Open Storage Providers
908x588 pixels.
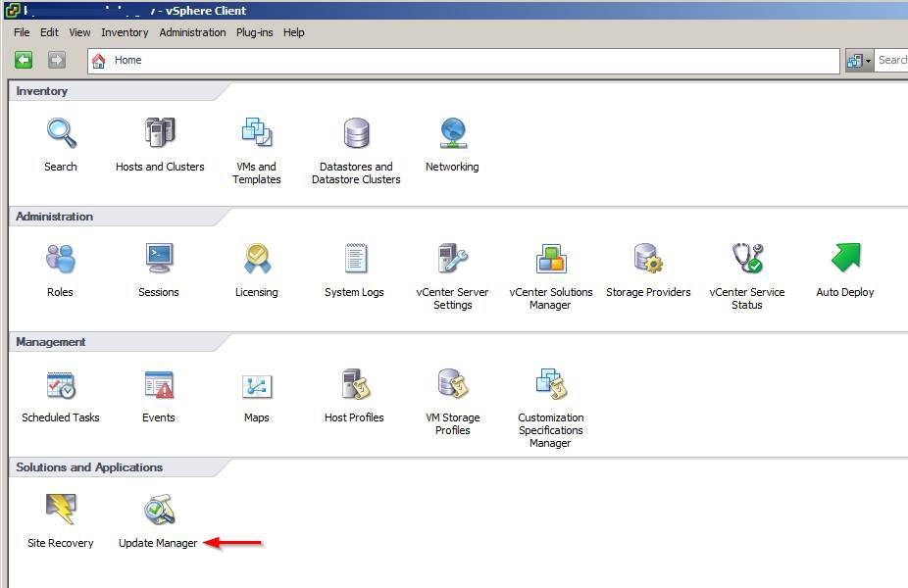(648, 258)
